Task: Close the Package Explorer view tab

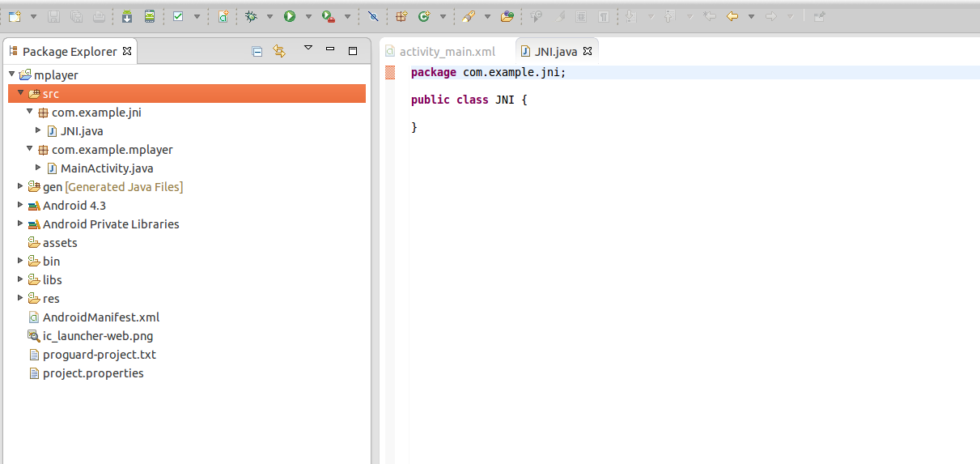Action: [x=127, y=51]
